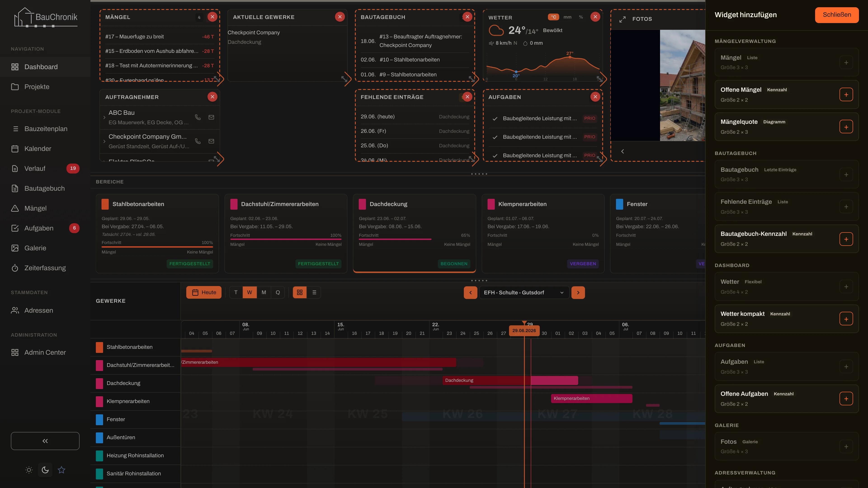The image size is (868, 488).
Task: Call Checkpoint Company via phone icon
Action: (198, 141)
